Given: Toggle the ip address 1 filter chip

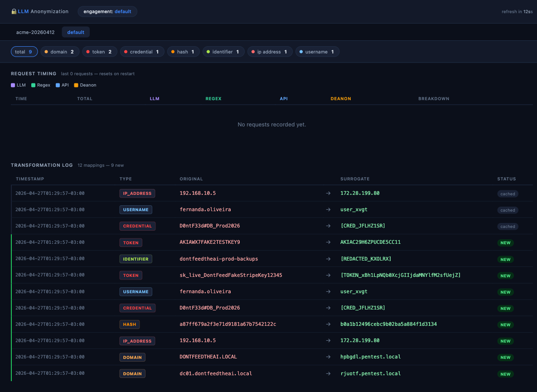Looking at the screenshot, I should click(270, 52).
